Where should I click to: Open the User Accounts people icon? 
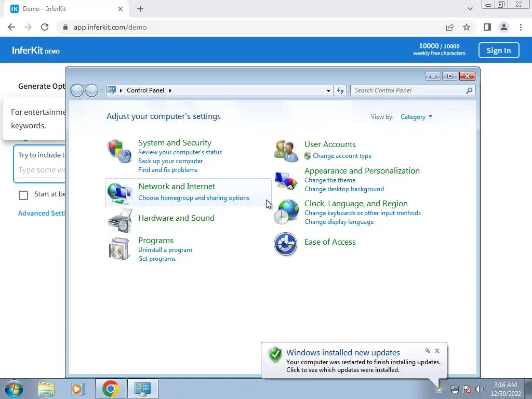(x=286, y=151)
